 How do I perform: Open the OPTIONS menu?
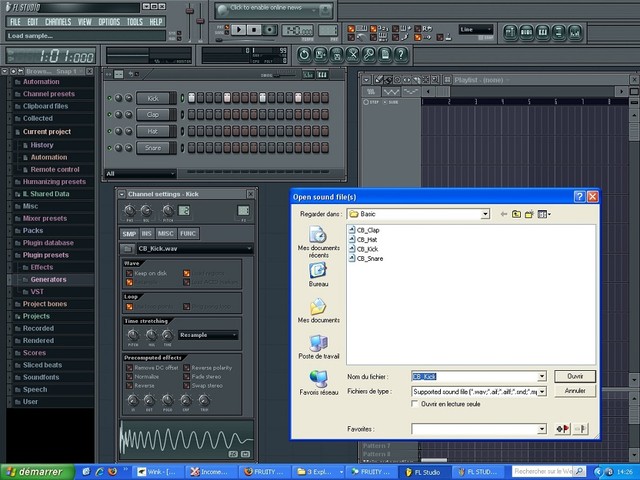109,22
